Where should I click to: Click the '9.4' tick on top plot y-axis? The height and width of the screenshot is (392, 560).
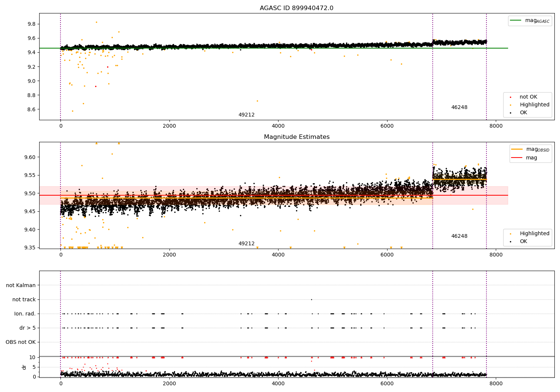[31, 53]
